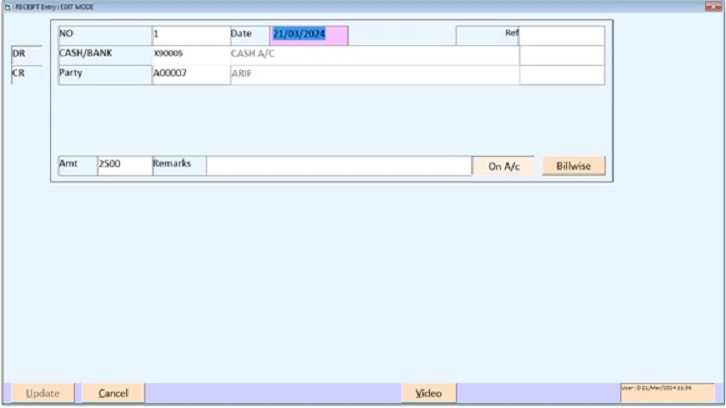Select the CASH/BANK code X90005 field
The image size is (726, 408).
point(191,55)
